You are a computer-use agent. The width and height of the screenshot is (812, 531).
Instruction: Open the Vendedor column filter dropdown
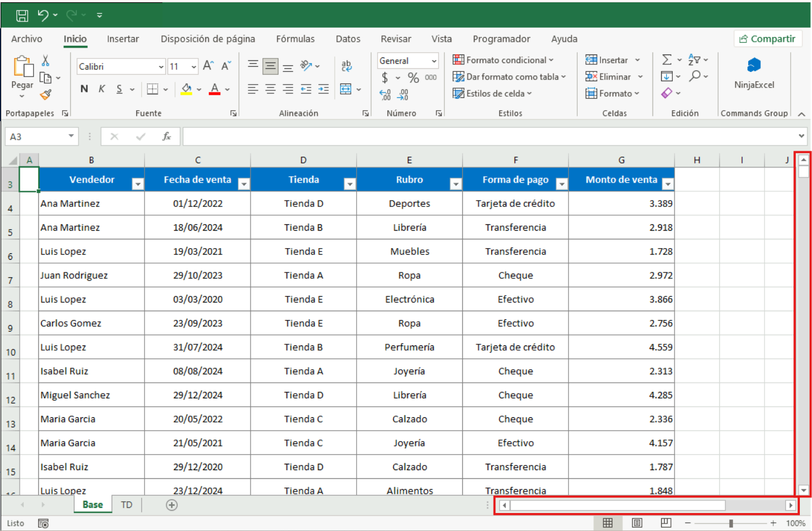[138, 184]
